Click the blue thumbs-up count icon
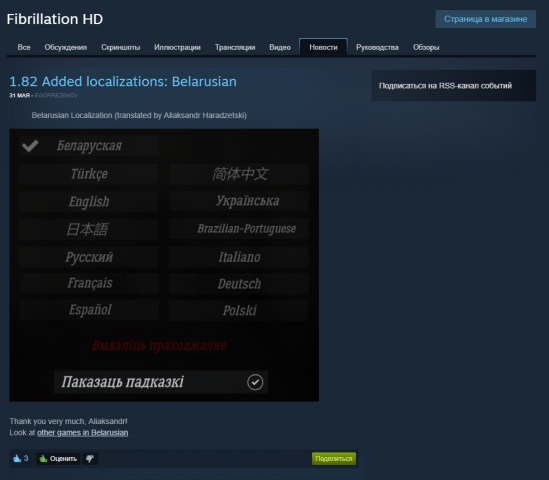 coord(17,458)
